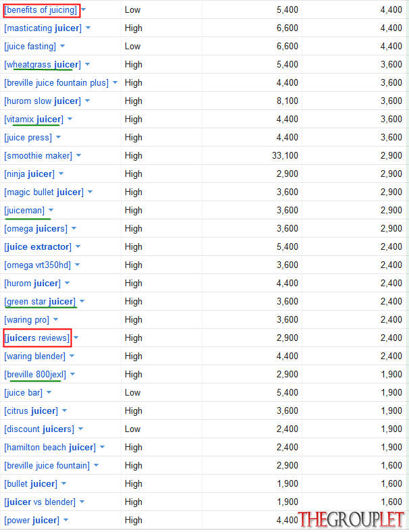Expand hurom slow juicer dropdown arrow
Screen dimensions: 409x532
coord(88,101)
